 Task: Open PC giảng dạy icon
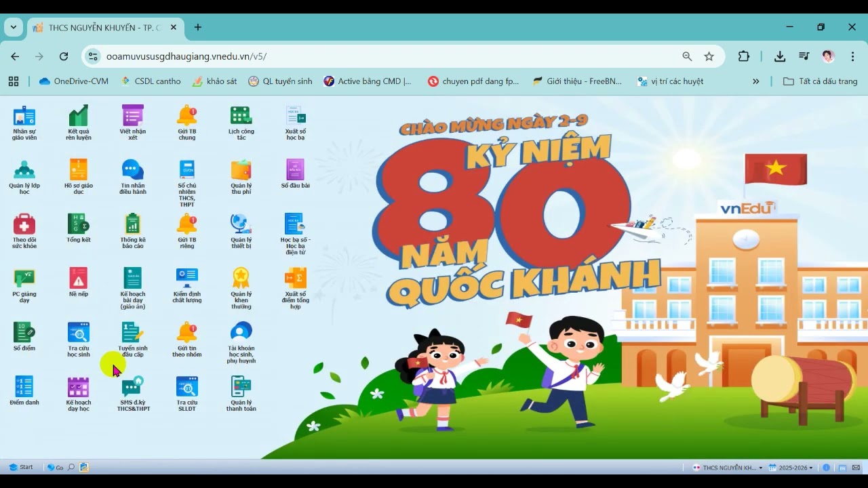click(24, 285)
